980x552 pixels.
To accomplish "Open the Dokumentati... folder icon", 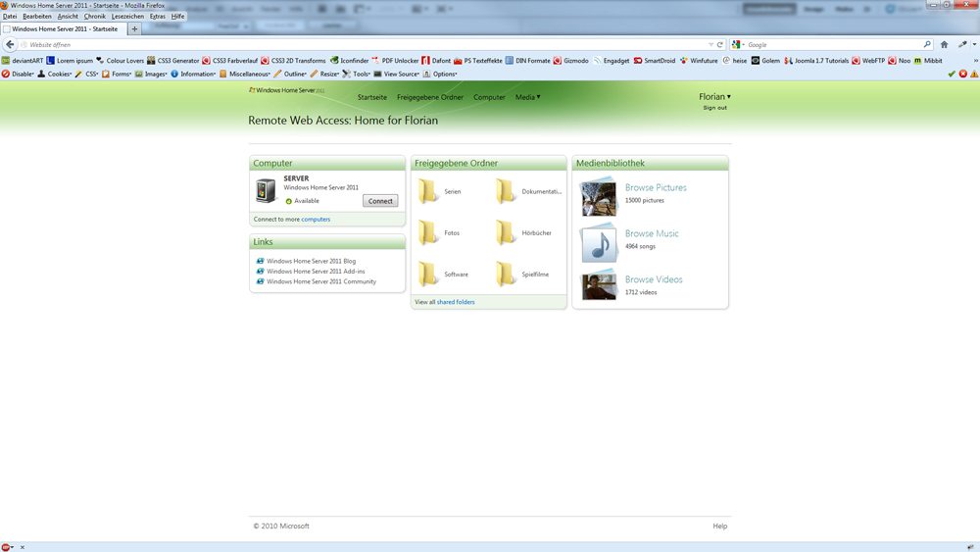I will point(507,191).
